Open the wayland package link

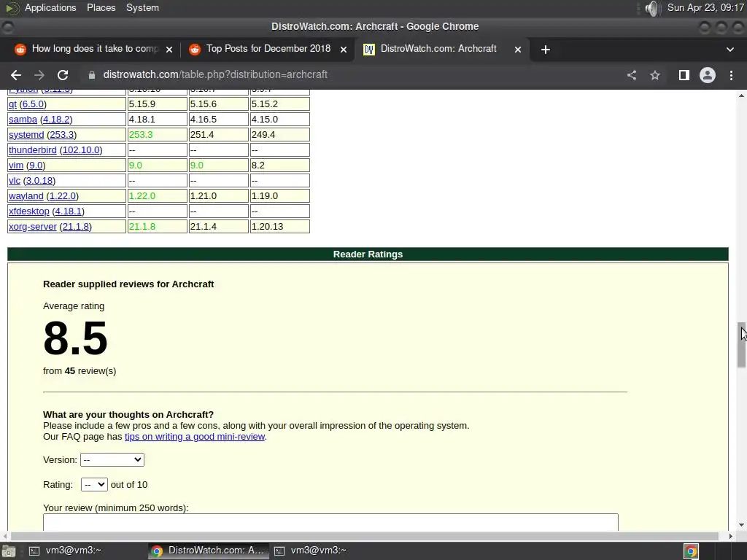(x=26, y=195)
